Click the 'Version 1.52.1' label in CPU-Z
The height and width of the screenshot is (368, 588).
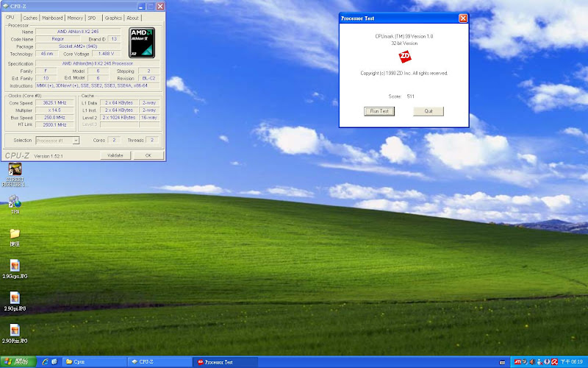pos(49,156)
